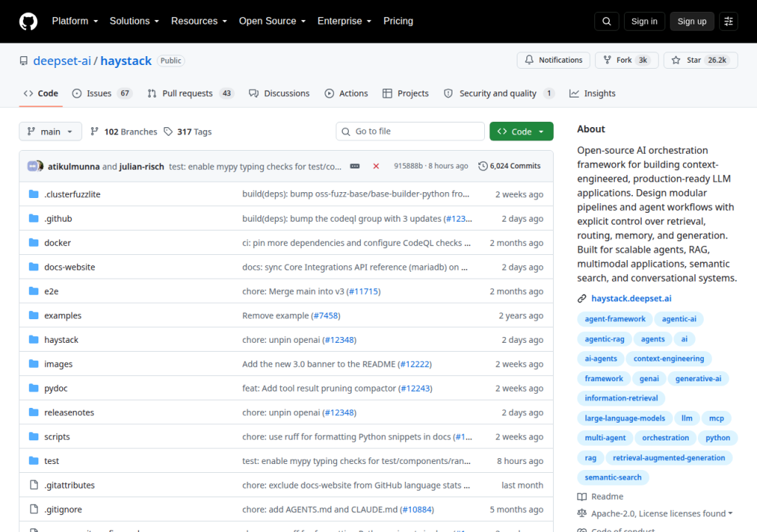The image size is (757, 532).
Task: Select the context-engineering topic tag
Action: click(x=668, y=358)
